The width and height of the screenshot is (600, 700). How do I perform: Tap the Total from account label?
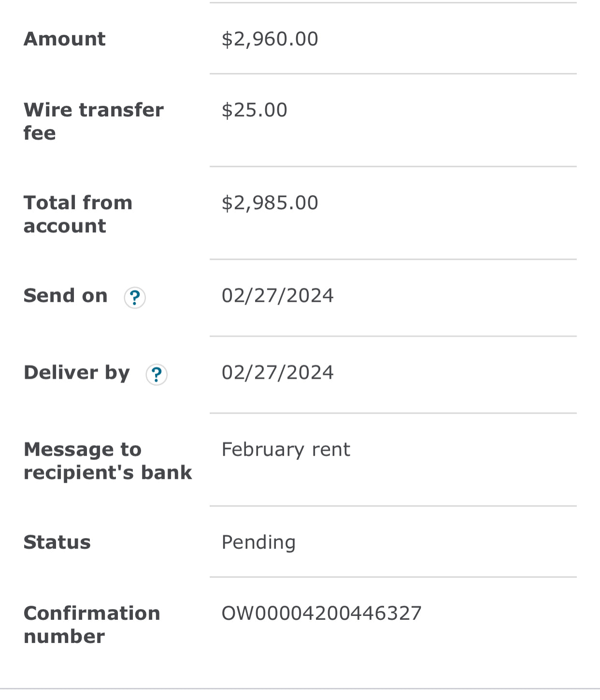pos(78,214)
